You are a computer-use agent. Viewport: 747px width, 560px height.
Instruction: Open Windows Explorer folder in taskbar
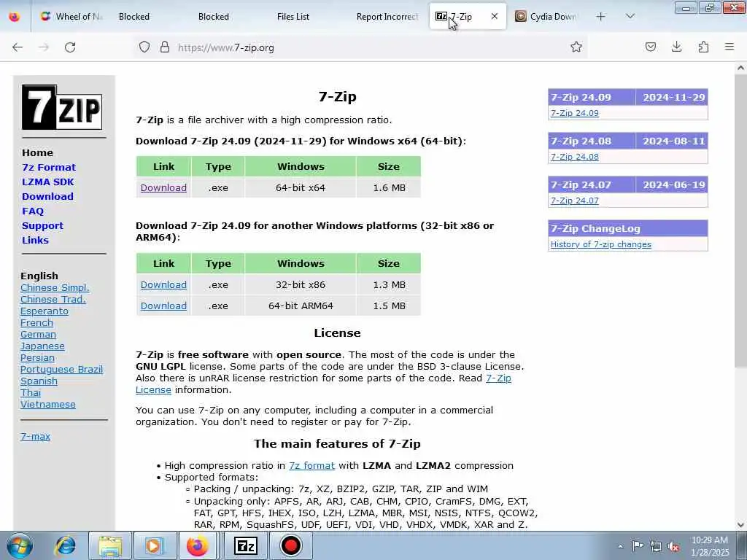pos(110,545)
